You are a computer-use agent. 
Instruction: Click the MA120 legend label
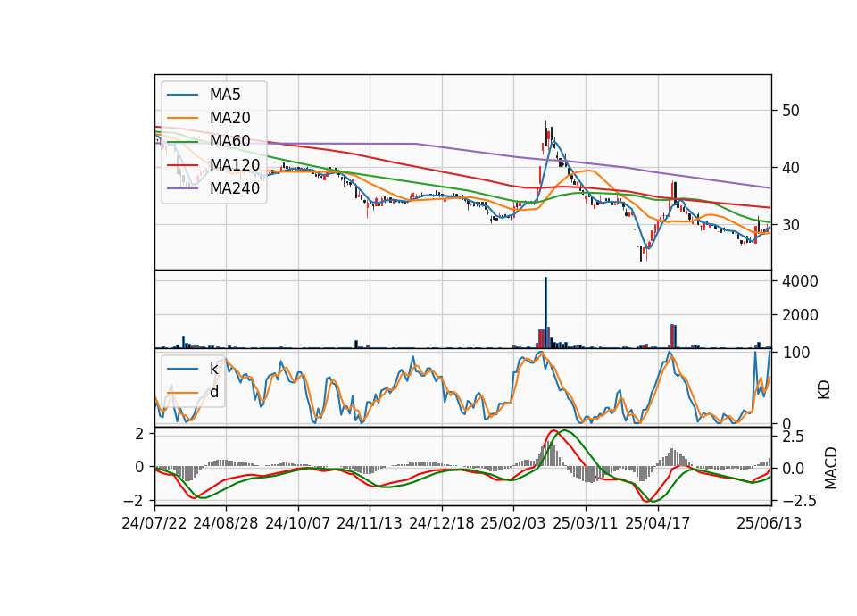click(235, 165)
